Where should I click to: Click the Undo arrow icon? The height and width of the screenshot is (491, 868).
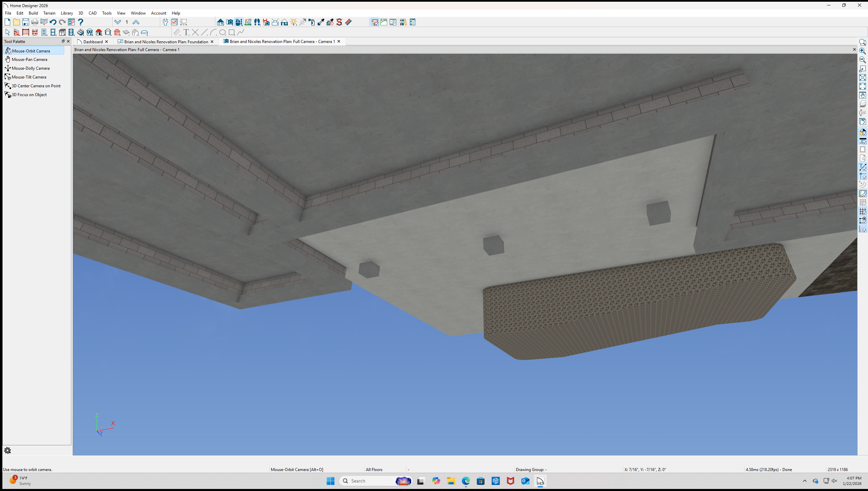pos(53,22)
